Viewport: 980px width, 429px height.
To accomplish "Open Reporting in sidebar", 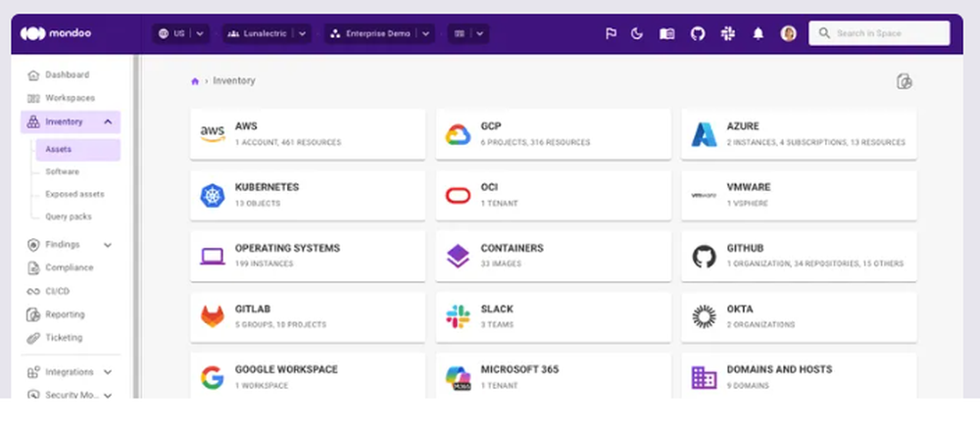I will 65,314.
